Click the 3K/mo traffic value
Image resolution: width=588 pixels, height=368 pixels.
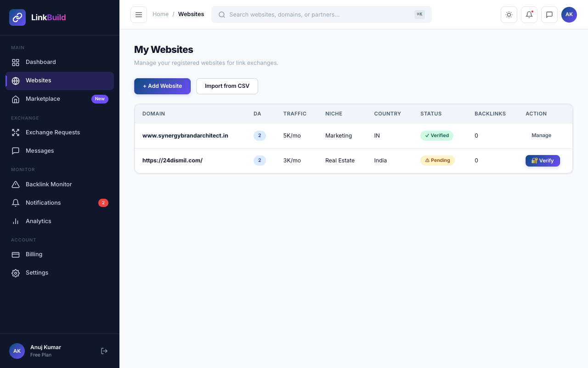[292, 161]
